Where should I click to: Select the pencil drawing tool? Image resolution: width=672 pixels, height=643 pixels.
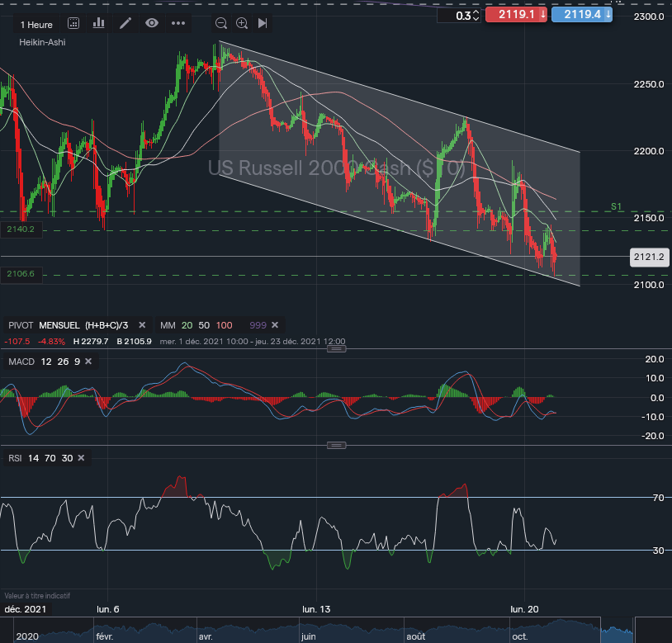(125, 23)
